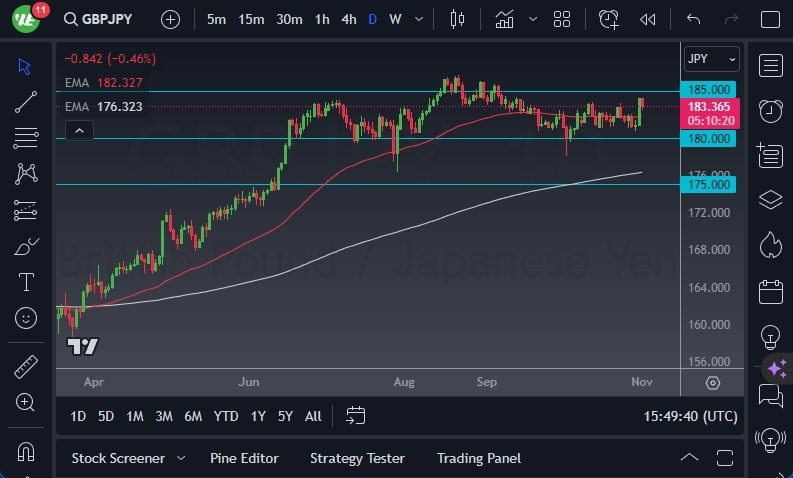Select the 1Y date range

[x=258, y=416]
